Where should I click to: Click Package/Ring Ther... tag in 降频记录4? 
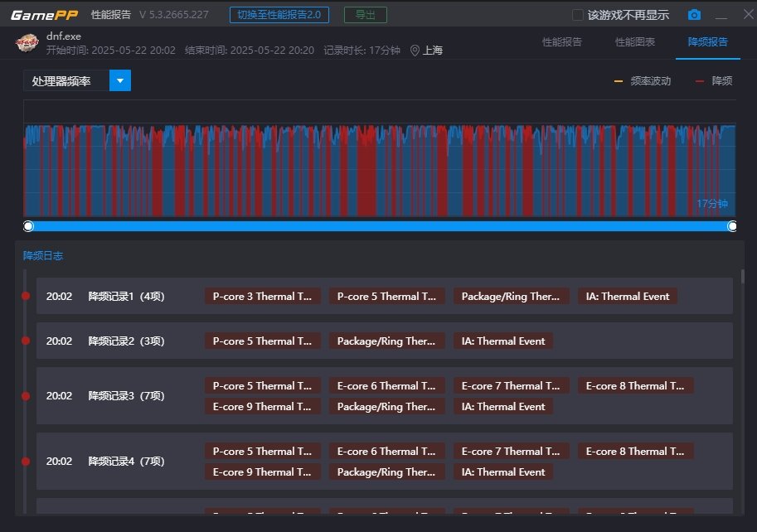click(386, 472)
